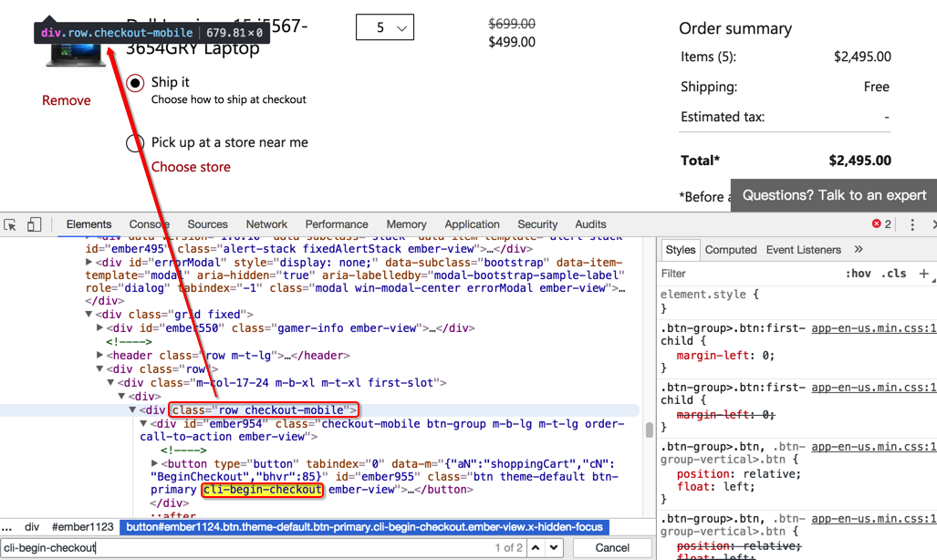Collapse the row checkout-mobile div node
Viewport: 937px width, 560px height.
point(132,410)
